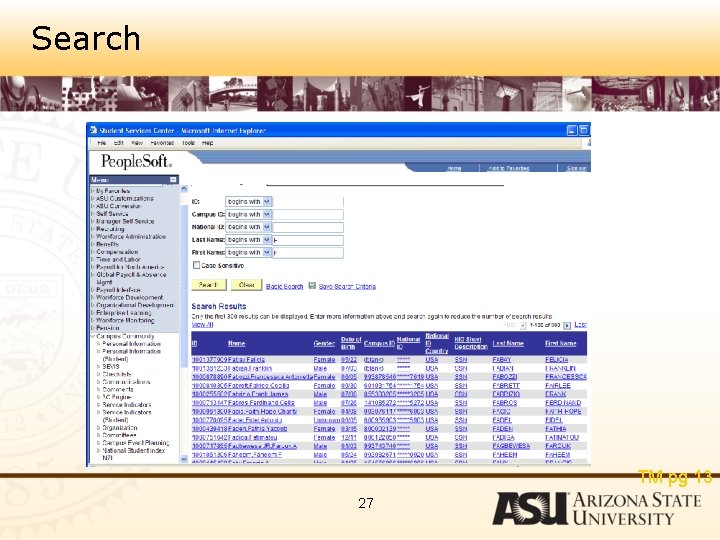Image resolution: width=720 pixels, height=540 pixels.
Task: Go to next results page arrow
Action: pyautogui.click(x=567, y=325)
